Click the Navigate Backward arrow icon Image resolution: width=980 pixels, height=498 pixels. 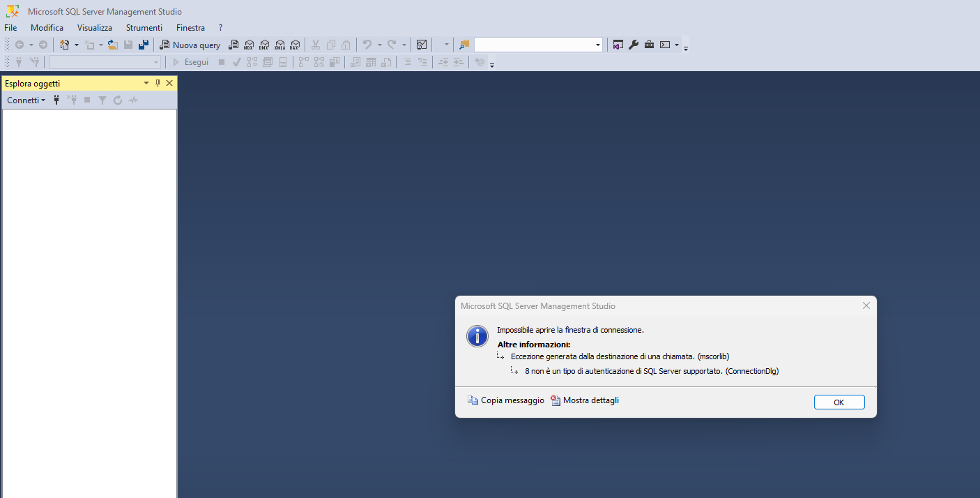19,45
